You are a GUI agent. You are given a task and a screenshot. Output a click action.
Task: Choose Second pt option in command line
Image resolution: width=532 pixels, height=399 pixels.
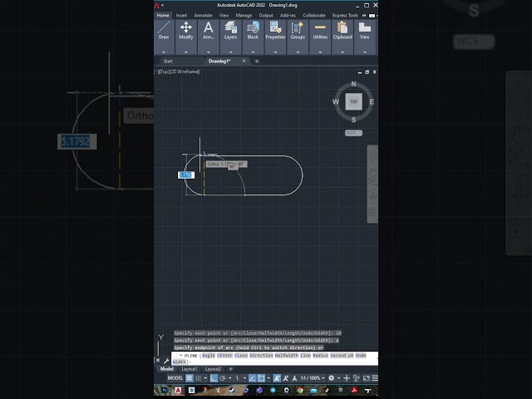342,355
